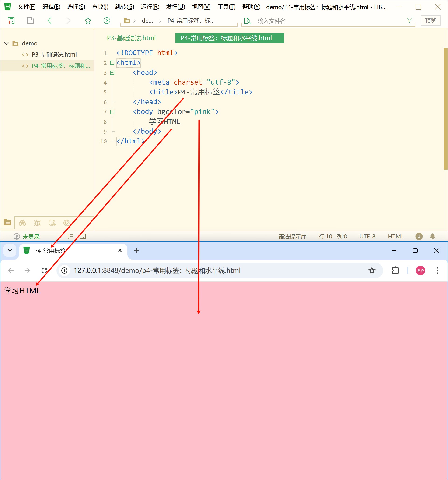The width and height of the screenshot is (448, 480).
Task: Click the editor vertical scrollbar
Action: pos(446,109)
